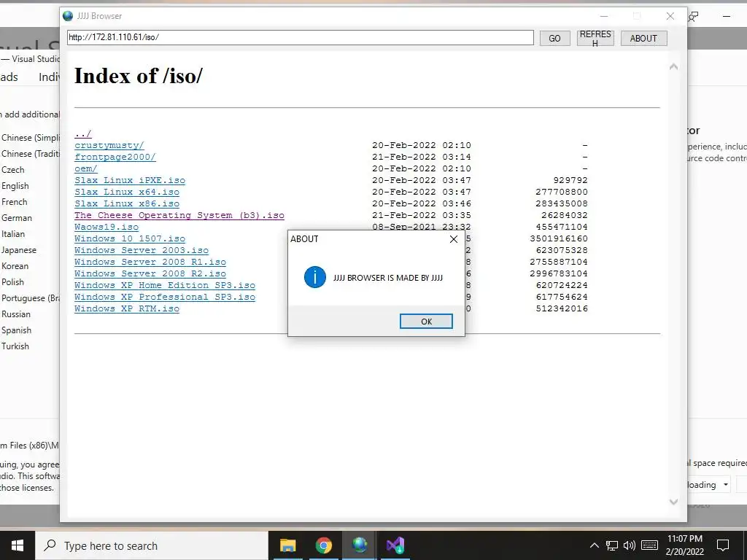The width and height of the screenshot is (747, 560).
Task: Focus the URL address input field
Action: point(300,37)
